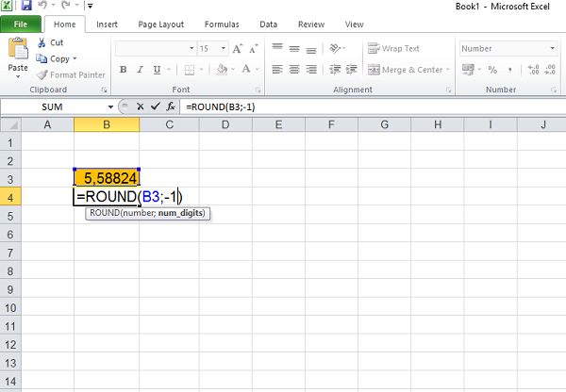Apply Percent Style number format
This screenshot has height=392, width=566.
pyautogui.click(x=491, y=69)
